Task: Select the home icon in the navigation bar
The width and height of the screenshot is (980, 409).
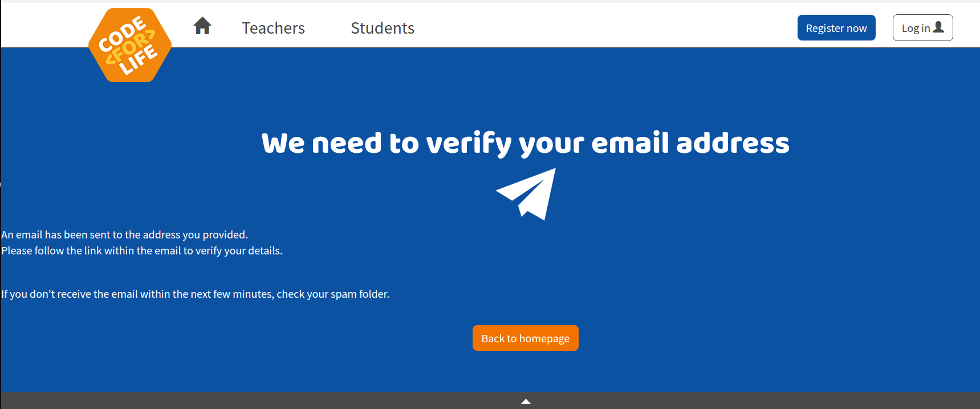Action: pyautogui.click(x=202, y=26)
